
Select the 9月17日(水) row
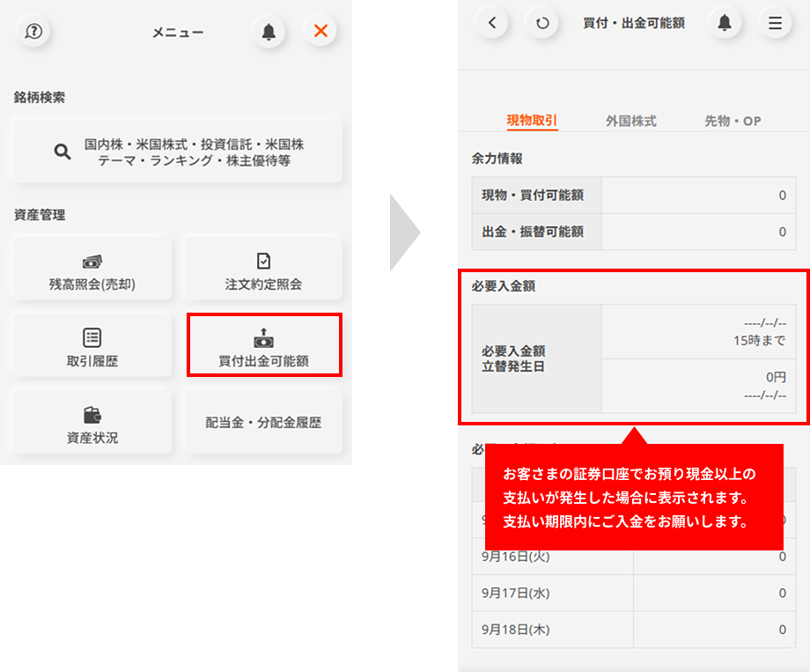(633, 594)
